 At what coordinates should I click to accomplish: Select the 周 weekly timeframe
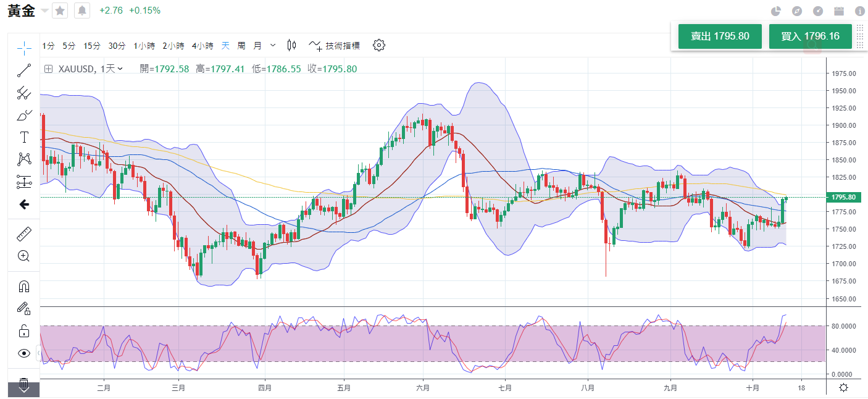click(241, 46)
